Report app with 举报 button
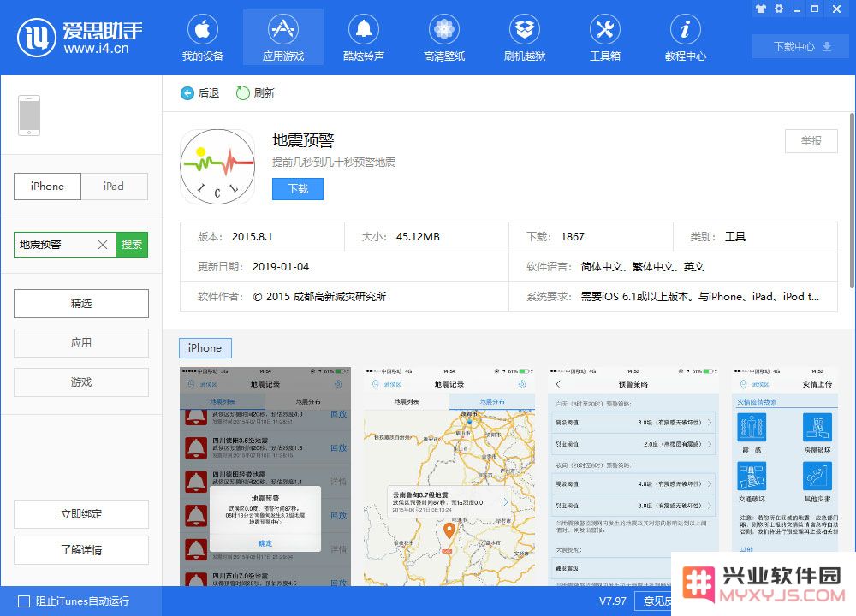The image size is (856, 616). click(811, 141)
